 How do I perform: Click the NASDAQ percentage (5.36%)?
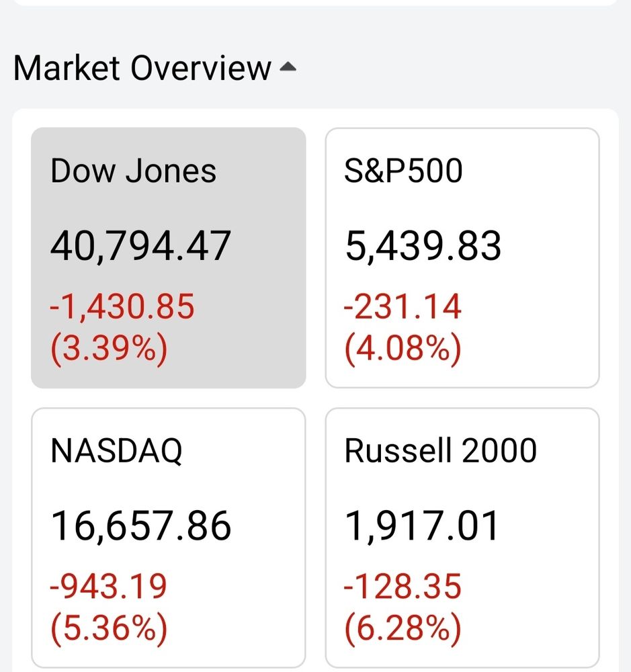[x=108, y=629]
